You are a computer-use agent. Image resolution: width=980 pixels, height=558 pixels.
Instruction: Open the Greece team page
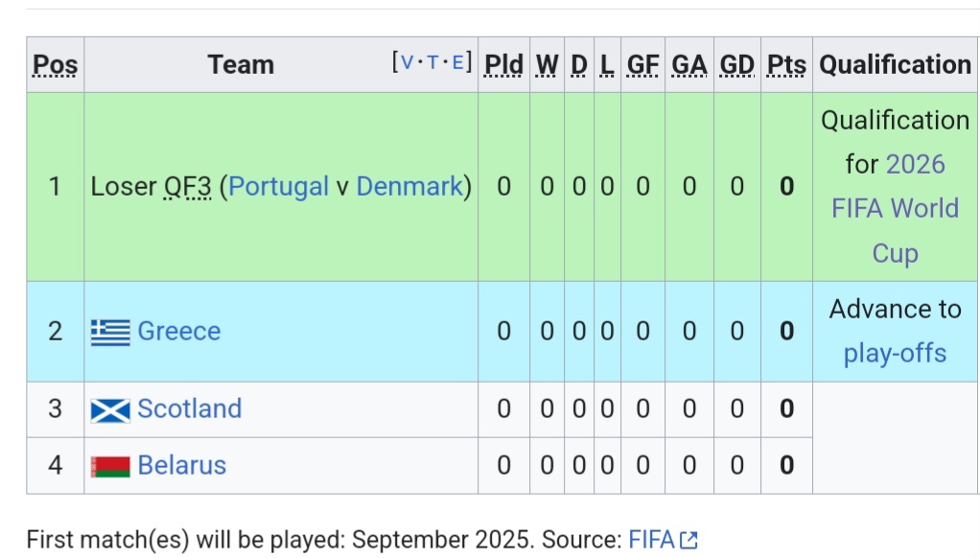tap(178, 331)
